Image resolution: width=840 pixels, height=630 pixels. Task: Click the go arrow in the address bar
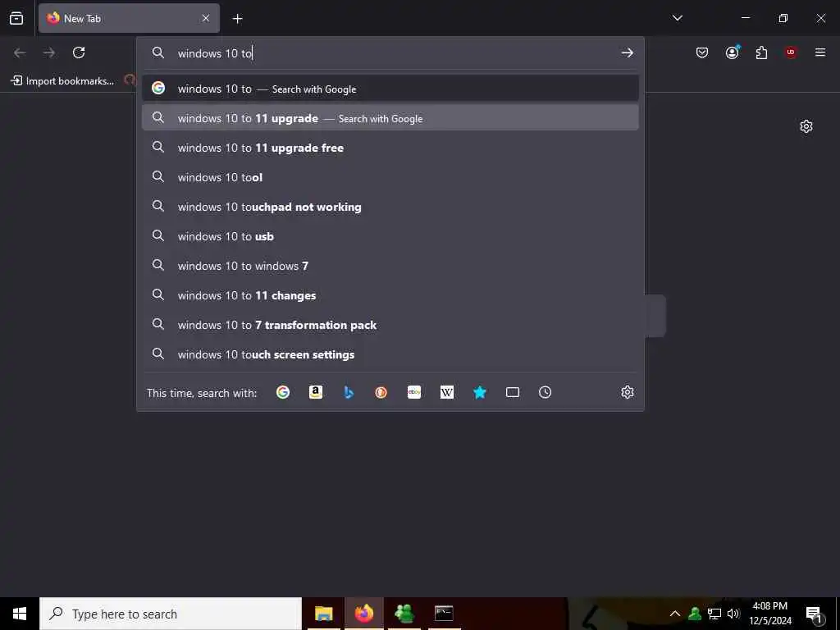point(627,52)
